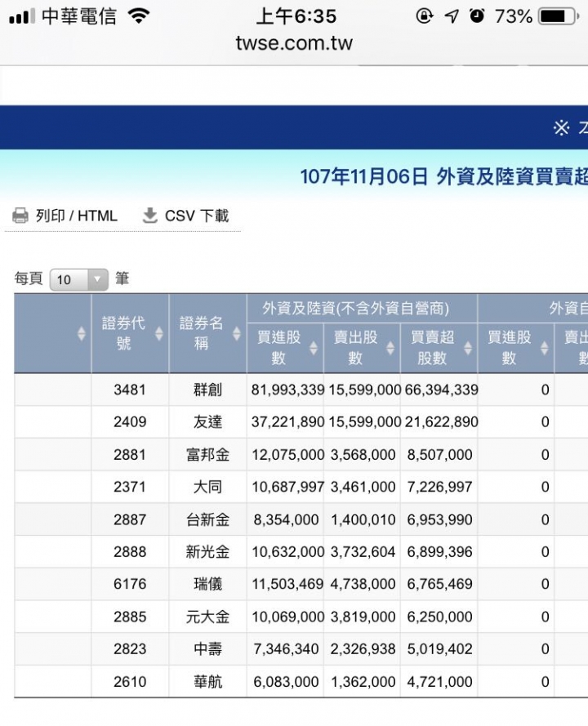Sort table by 證券代號 column arrows
The height and width of the screenshot is (726, 588).
point(158,333)
